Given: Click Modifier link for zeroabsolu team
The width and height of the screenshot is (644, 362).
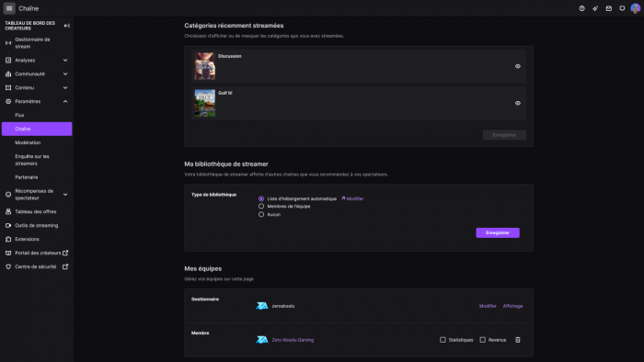Looking at the screenshot, I should pyautogui.click(x=488, y=306).
